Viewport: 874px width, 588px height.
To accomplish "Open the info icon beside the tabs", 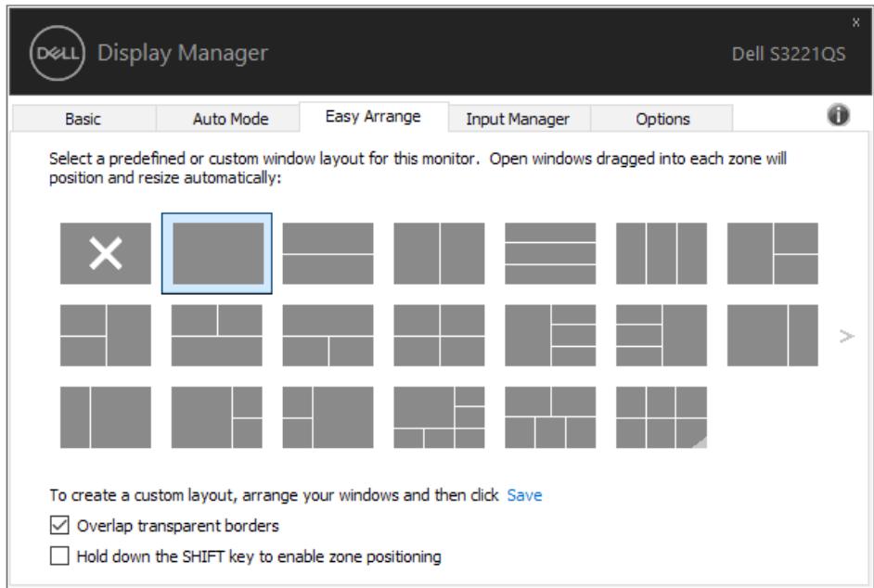I will click(x=838, y=115).
